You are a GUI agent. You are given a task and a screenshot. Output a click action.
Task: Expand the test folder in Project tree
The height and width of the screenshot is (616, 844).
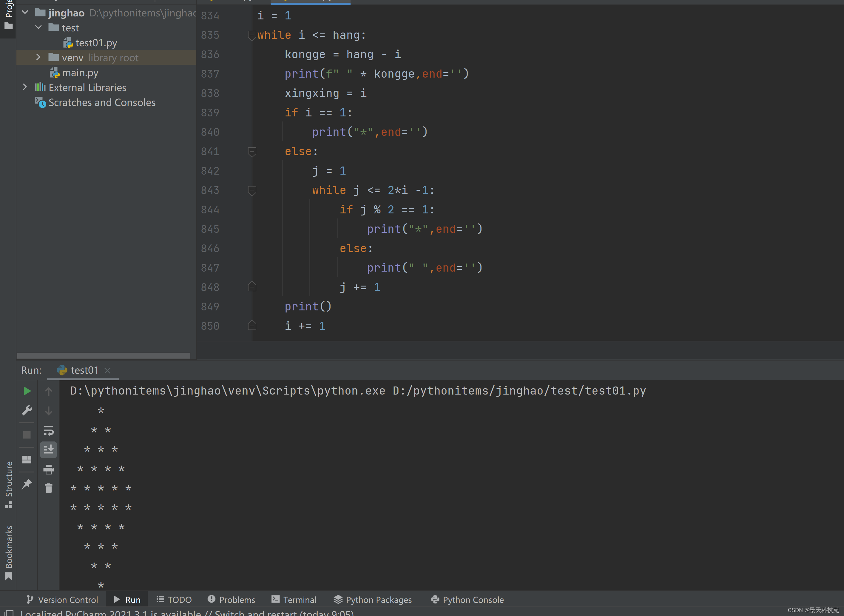click(38, 27)
